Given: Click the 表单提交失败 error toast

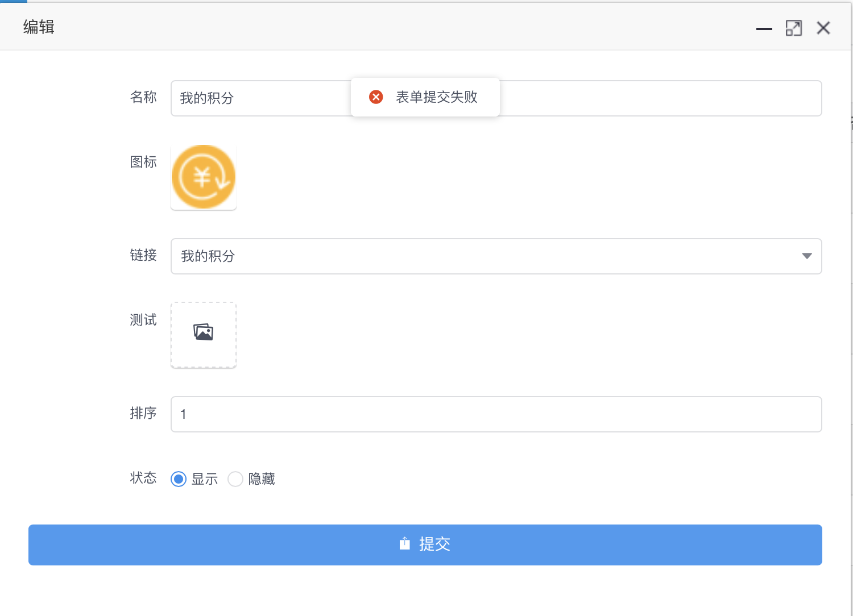Looking at the screenshot, I should pos(425,97).
